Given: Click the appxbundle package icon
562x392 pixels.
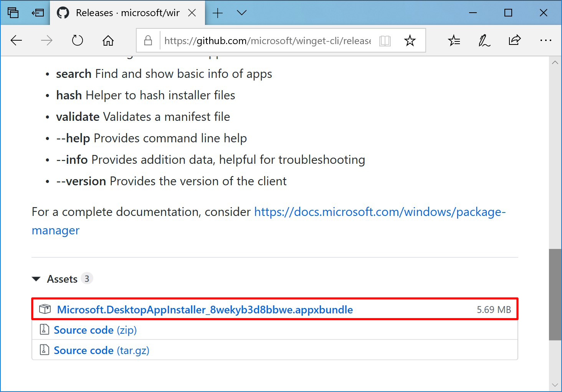Looking at the screenshot, I should 45,309.
